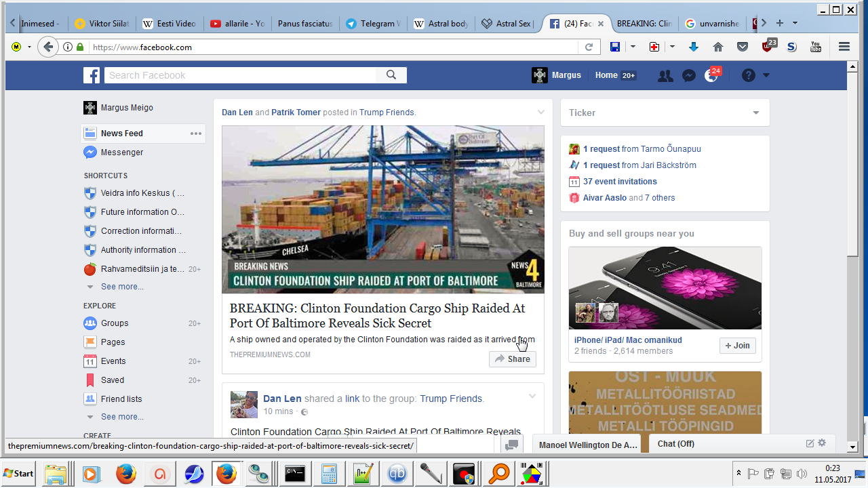868x488 pixels.
Task: Click the Firefox Home toolbar icon
Action: [x=718, y=47]
